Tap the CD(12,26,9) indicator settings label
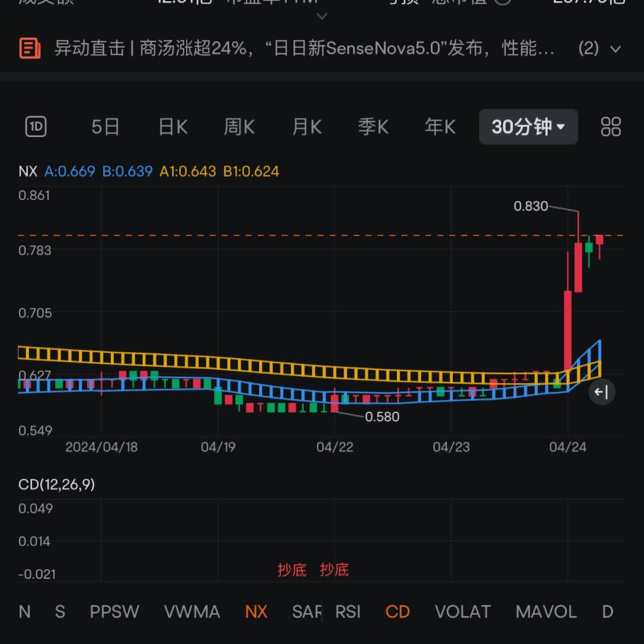 pos(57,484)
